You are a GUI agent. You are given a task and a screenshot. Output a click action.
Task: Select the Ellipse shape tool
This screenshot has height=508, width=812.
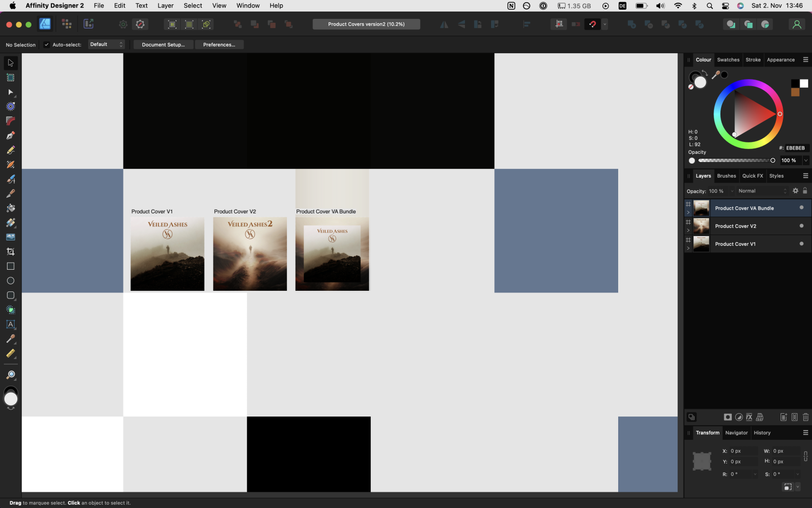[10, 281]
